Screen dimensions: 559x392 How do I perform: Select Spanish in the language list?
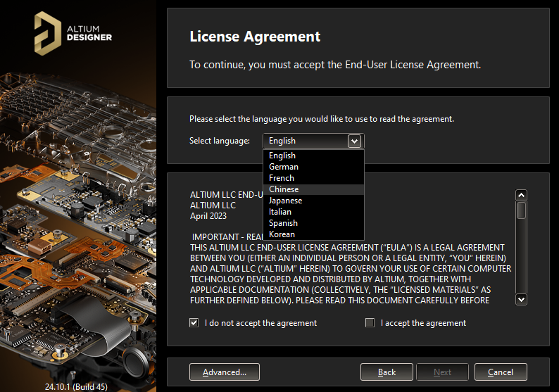pos(313,223)
